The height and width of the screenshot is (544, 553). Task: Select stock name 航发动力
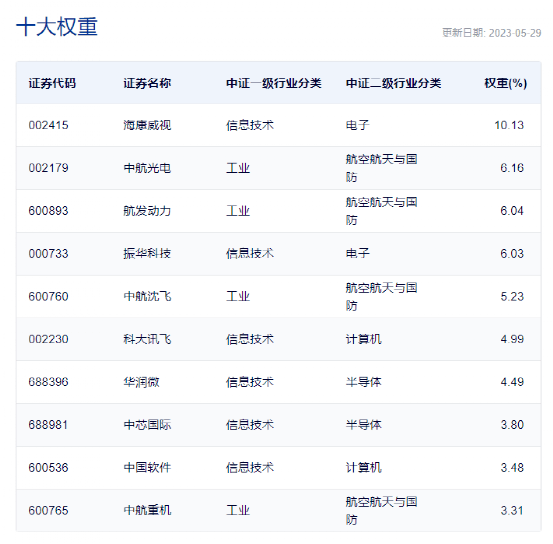147,211
